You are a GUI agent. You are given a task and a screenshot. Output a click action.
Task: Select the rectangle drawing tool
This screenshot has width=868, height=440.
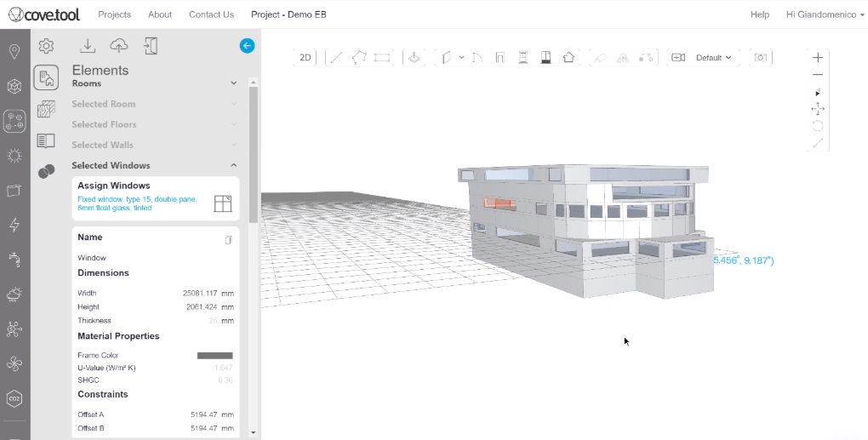point(382,58)
